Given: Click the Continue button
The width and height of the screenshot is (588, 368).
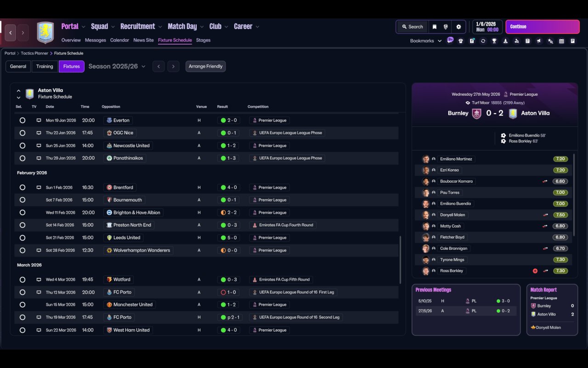Looking at the screenshot, I should pos(543,27).
